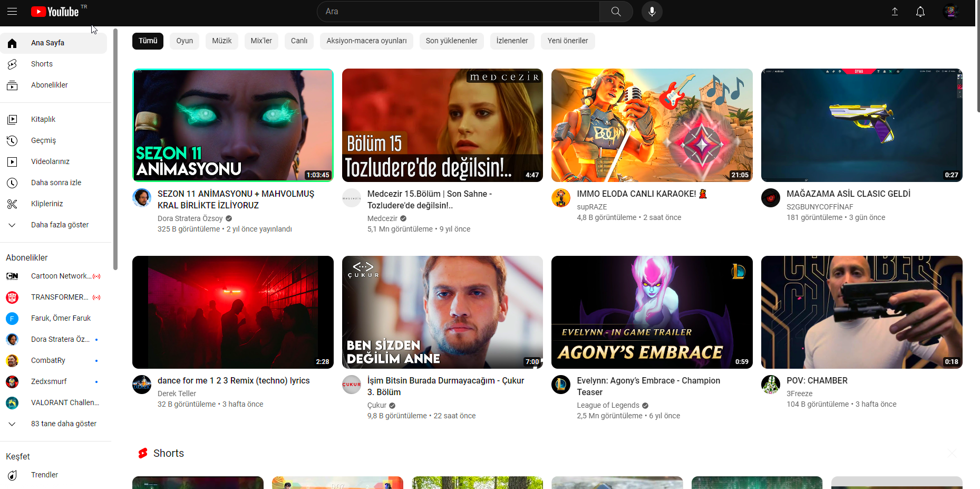Expand Daha fazla göster in sidebar
Viewport: 980px width, 489px height.
54,225
